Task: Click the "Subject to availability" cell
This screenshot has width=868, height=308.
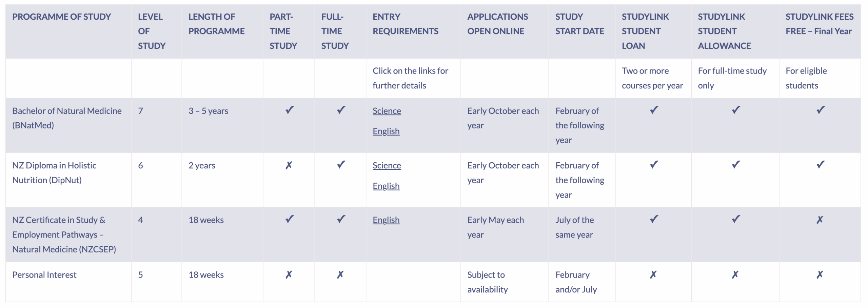Action: 487,282
